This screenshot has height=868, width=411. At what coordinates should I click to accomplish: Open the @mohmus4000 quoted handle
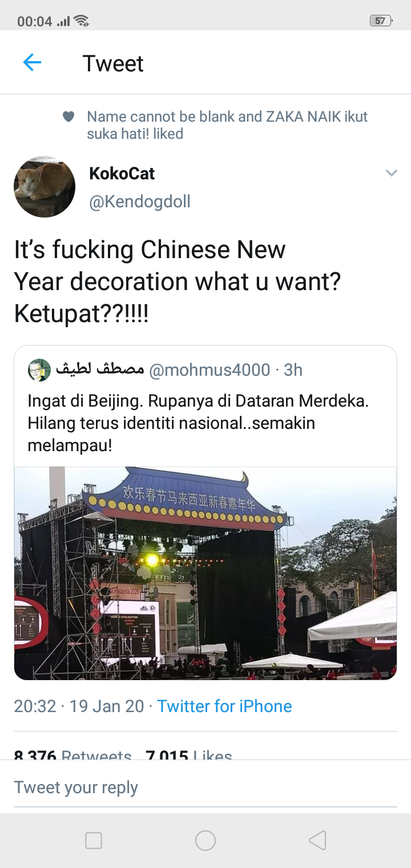point(209,370)
